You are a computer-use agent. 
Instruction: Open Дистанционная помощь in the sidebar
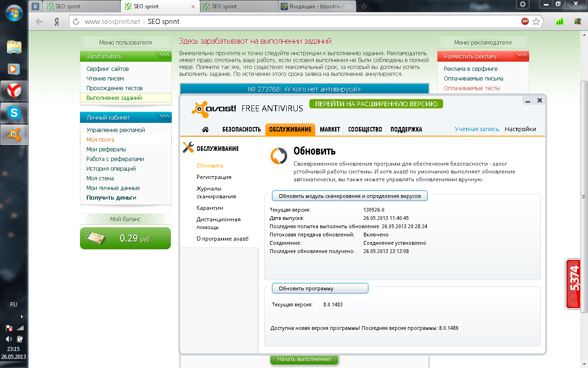pyautogui.click(x=219, y=223)
